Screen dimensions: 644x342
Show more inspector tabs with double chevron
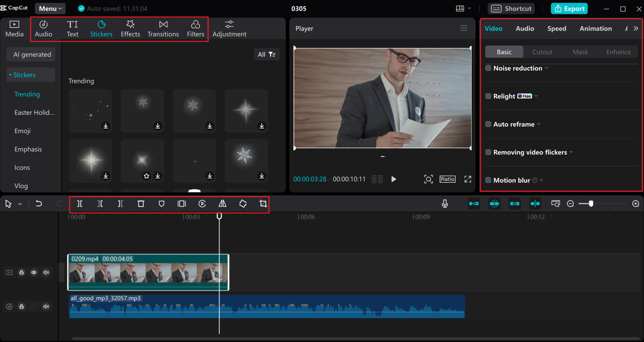coord(636,29)
